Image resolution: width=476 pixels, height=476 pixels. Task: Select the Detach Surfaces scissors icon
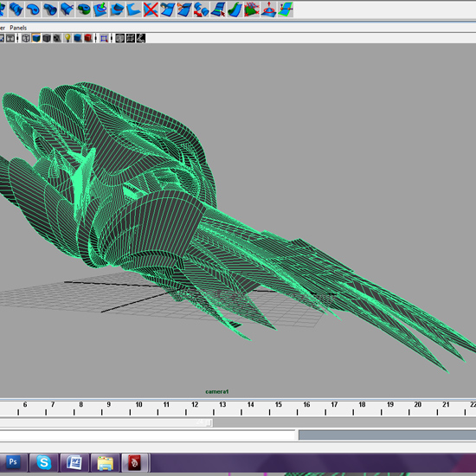tap(184, 10)
